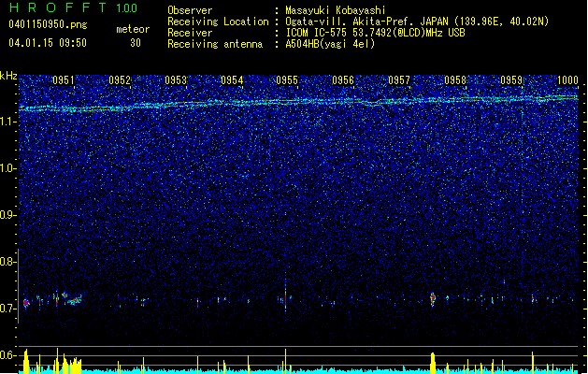The height and width of the screenshot is (374, 588).
Task: Click the 0955 time marker
Action: click(287, 80)
